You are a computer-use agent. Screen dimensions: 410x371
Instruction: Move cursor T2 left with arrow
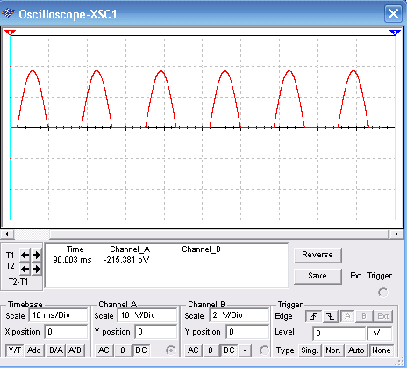25,269
